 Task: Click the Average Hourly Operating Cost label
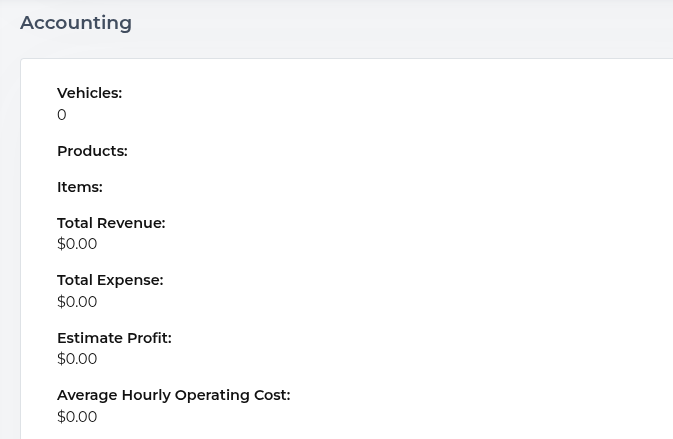(173, 395)
